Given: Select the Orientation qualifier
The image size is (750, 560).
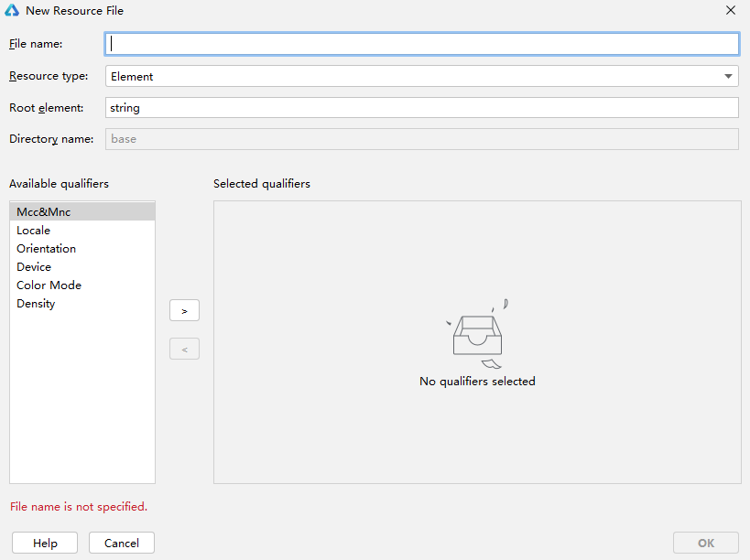Looking at the screenshot, I should [82, 249].
